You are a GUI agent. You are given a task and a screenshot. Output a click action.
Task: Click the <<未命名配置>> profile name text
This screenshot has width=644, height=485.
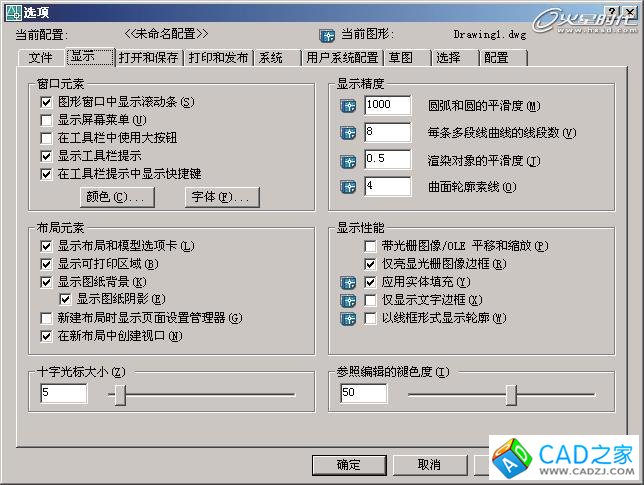tap(166, 34)
